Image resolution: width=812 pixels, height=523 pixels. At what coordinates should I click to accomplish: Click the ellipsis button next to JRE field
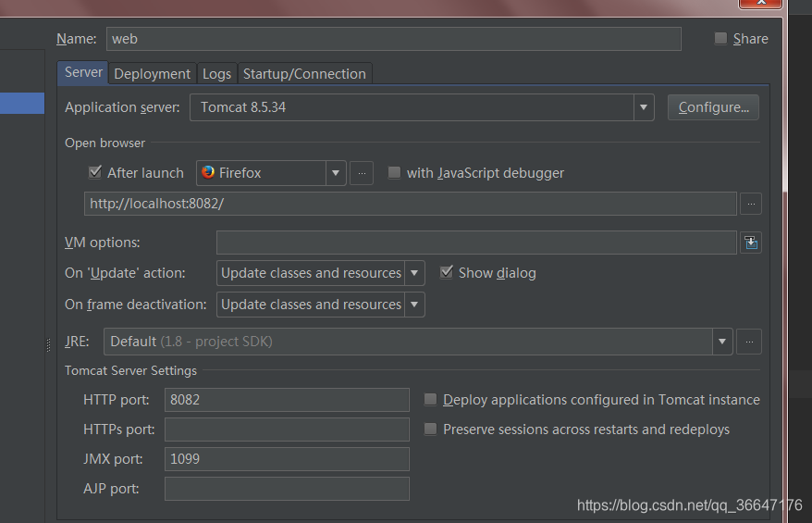(x=749, y=342)
